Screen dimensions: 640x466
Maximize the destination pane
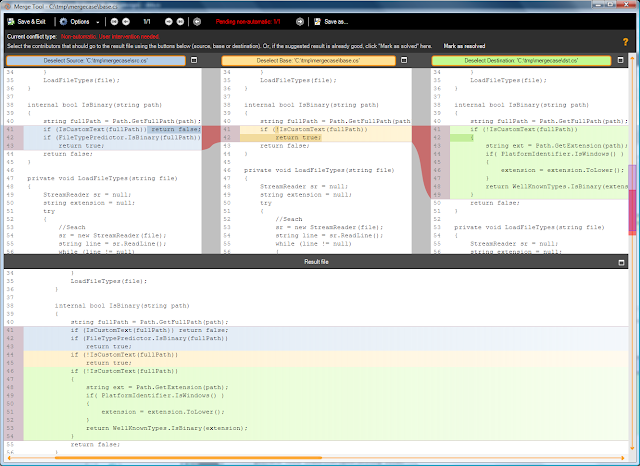point(621,61)
